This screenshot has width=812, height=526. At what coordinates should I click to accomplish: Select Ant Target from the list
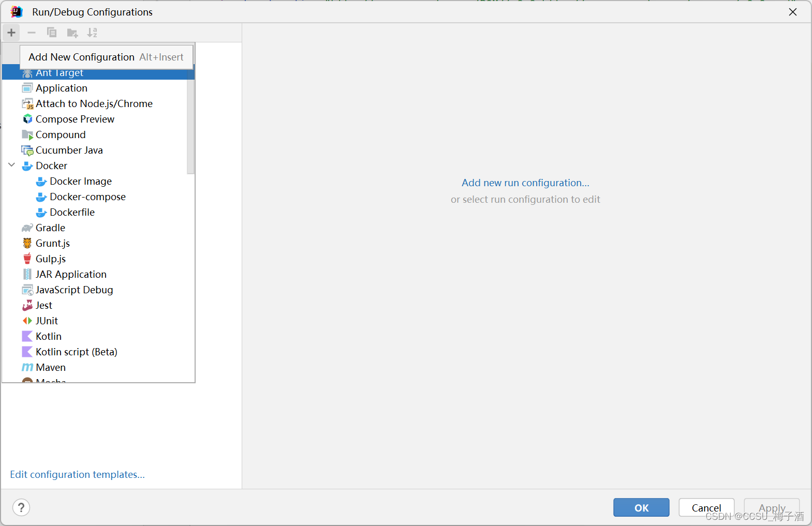(x=98, y=73)
